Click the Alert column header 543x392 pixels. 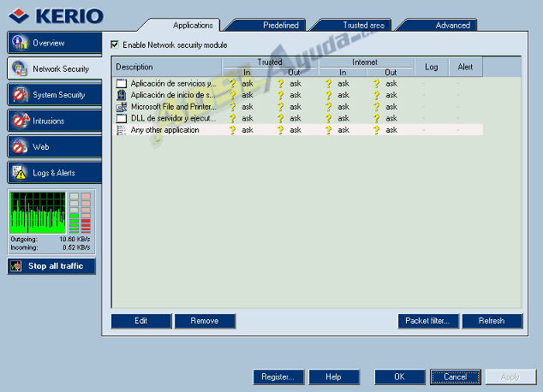pyautogui.click(x=465, y=67)
